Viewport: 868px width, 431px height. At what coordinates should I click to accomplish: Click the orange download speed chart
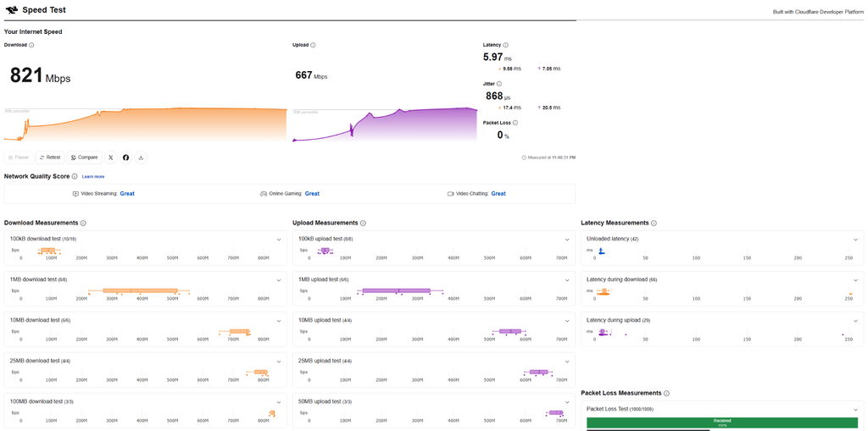[x=146, y=125]
